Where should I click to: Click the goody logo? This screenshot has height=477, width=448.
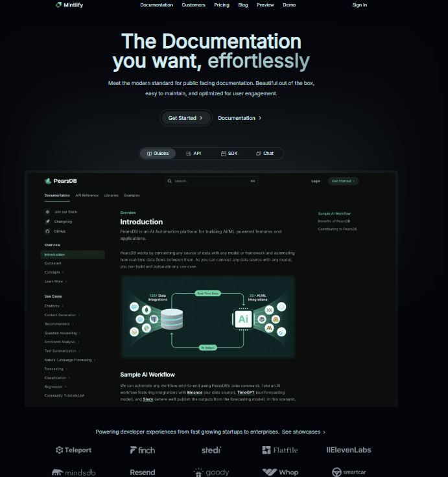(x=211, y=472)
